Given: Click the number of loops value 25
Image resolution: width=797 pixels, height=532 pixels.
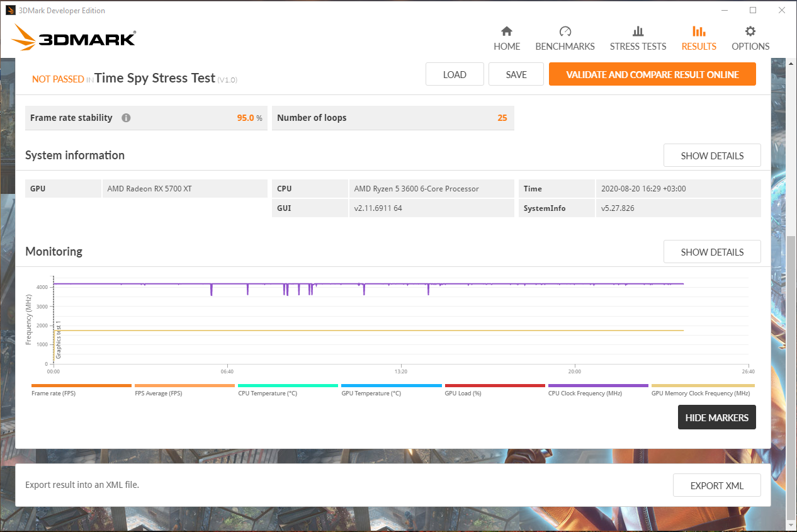Looking at the screenshot, I should 502,118.
